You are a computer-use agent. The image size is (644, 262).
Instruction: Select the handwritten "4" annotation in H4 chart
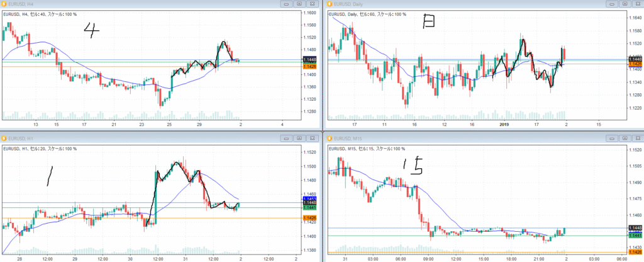92,31
